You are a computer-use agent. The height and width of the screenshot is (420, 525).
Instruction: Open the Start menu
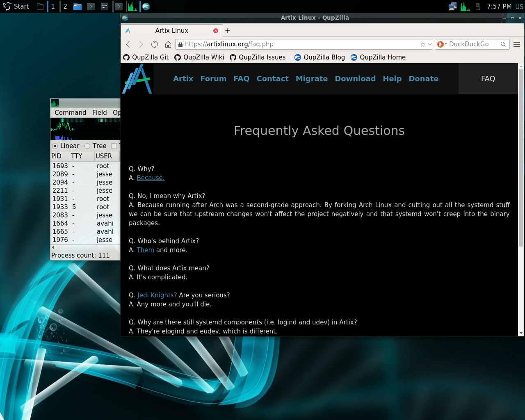(x=16, y=6)
